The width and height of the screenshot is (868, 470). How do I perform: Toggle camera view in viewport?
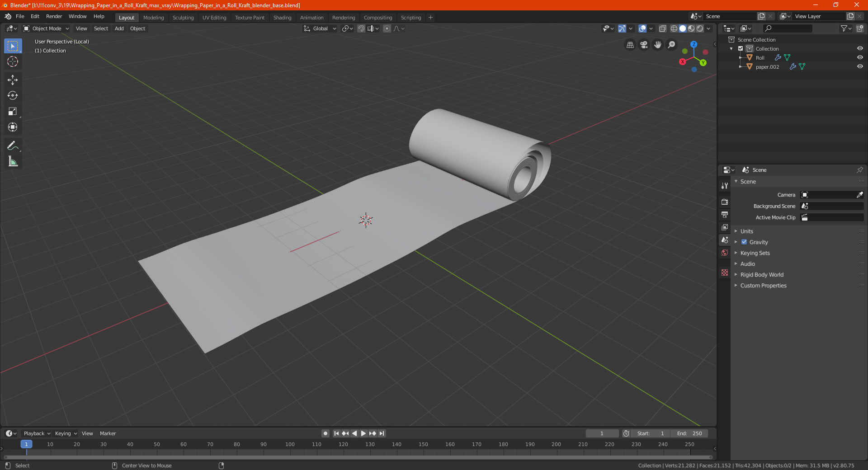point(644,45)
